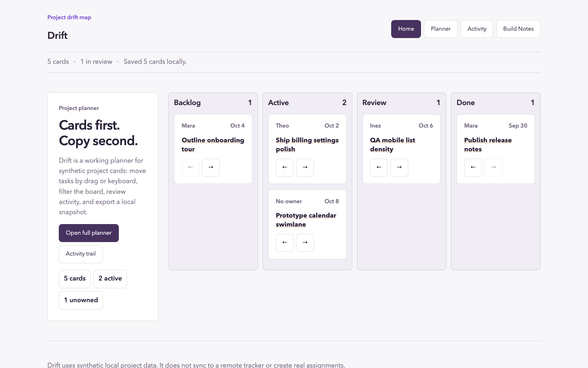This screenshot has width=588, height=368.
Task: Click the Oct 8 due date
Action: (332, 201)
